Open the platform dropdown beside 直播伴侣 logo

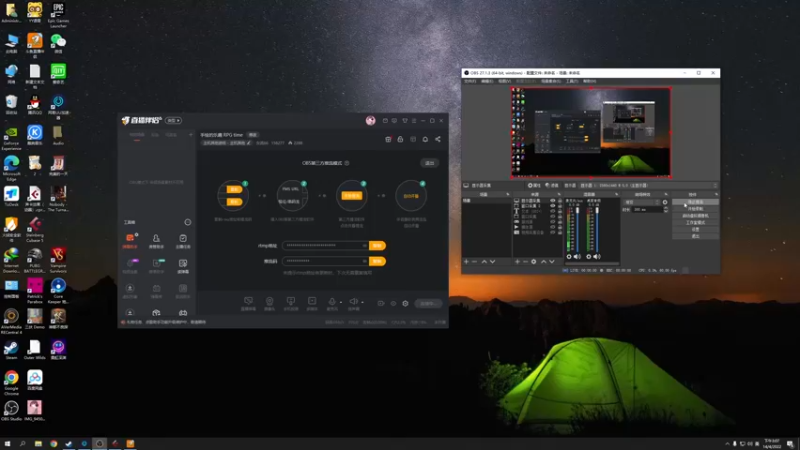coord(173,120)
